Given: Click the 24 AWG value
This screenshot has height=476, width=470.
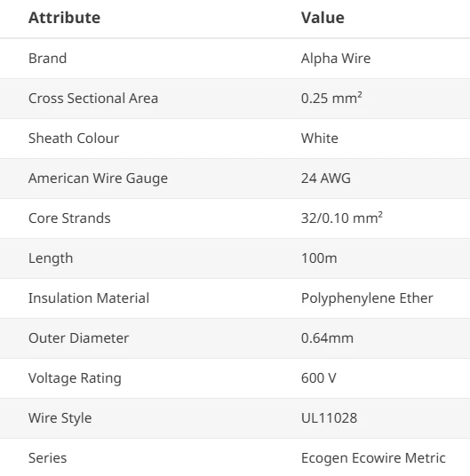Looking at the screenshot, I should pos(326,178).
